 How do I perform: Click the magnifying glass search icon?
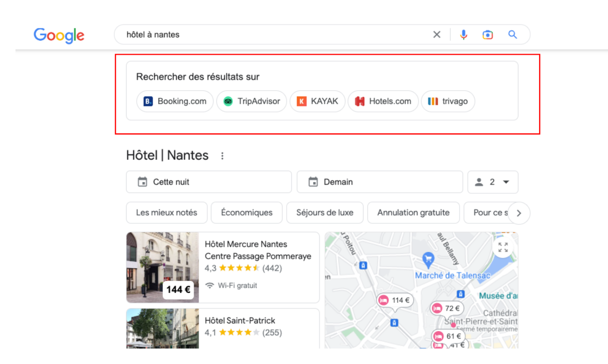[512, 35]
